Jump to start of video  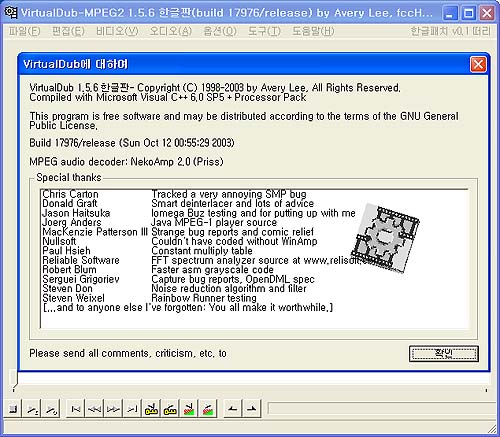pyautogui.click(x=76, y=409)
